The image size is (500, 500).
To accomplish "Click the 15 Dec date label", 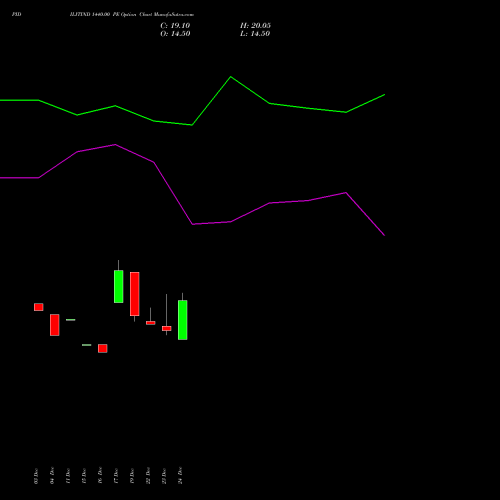I will pyautogui.click(x=84, y=476).
